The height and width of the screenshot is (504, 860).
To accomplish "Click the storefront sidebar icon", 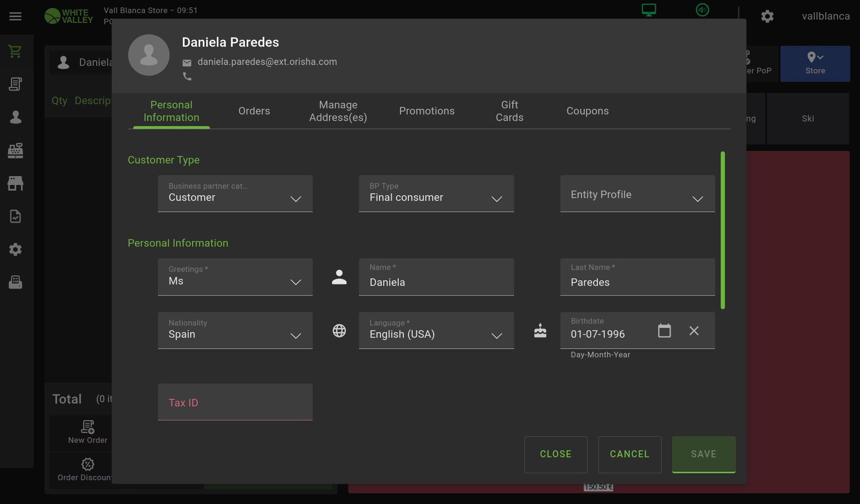I will pos(15,183).
